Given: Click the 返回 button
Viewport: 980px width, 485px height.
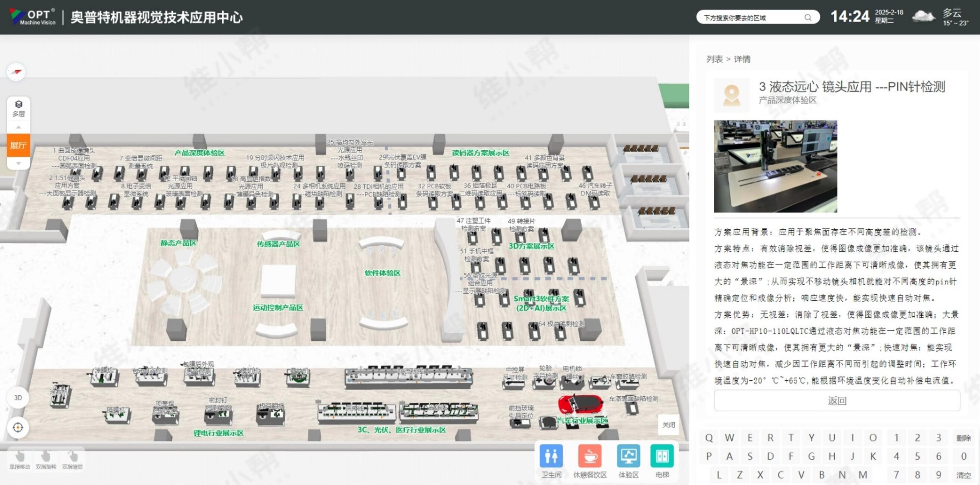Looking at the screenshot, I should [x=836, y=401].
